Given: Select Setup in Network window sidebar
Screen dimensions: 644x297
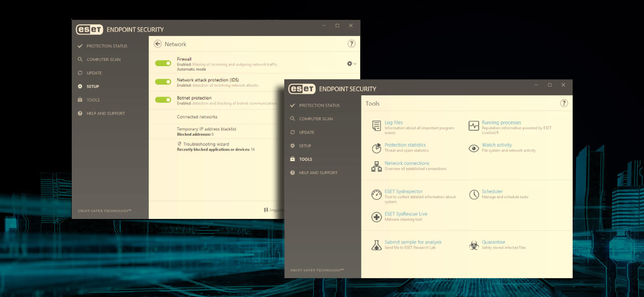Looking at the screenshot, I should pos(93,87).
